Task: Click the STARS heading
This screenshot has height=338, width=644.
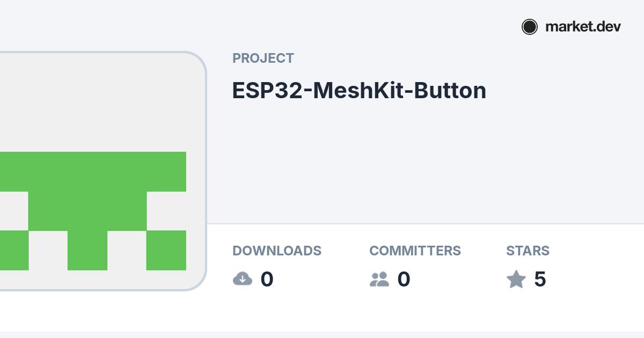Action: pyautogui.click(x=528, y=251)
